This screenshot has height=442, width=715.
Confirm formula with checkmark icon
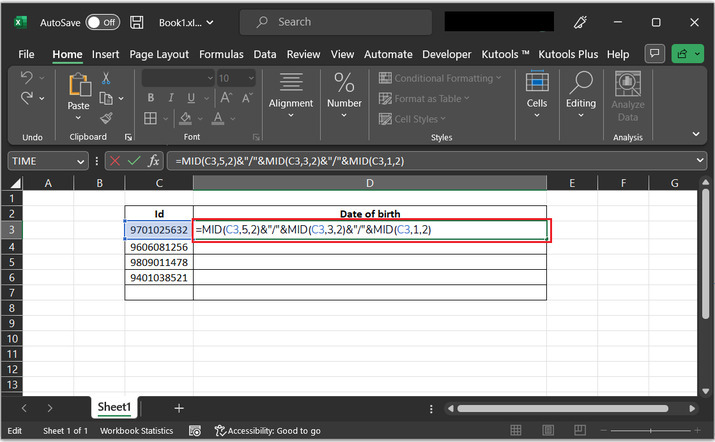pos(134,161)
